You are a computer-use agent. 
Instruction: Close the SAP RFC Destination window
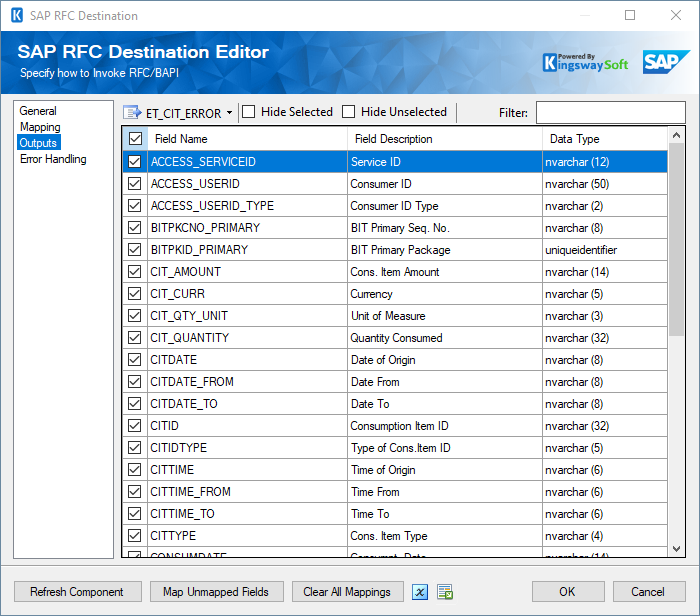(x=676, y=15)
